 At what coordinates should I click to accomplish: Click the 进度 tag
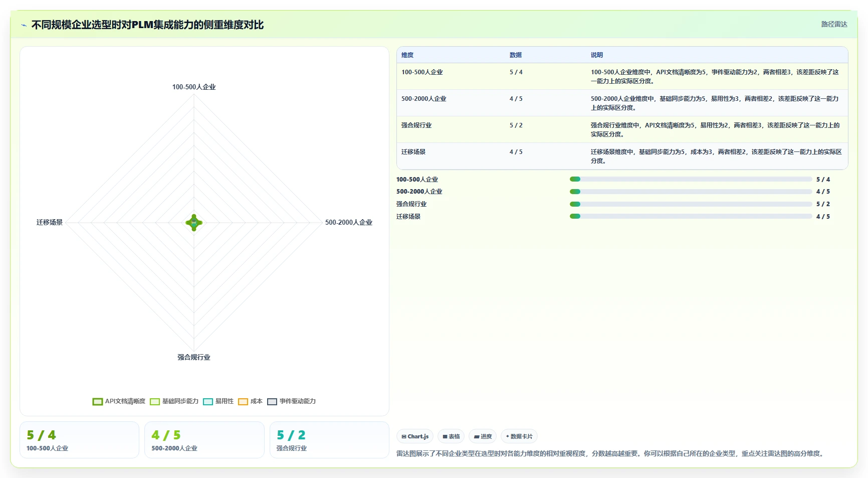(x=483, y=436)
